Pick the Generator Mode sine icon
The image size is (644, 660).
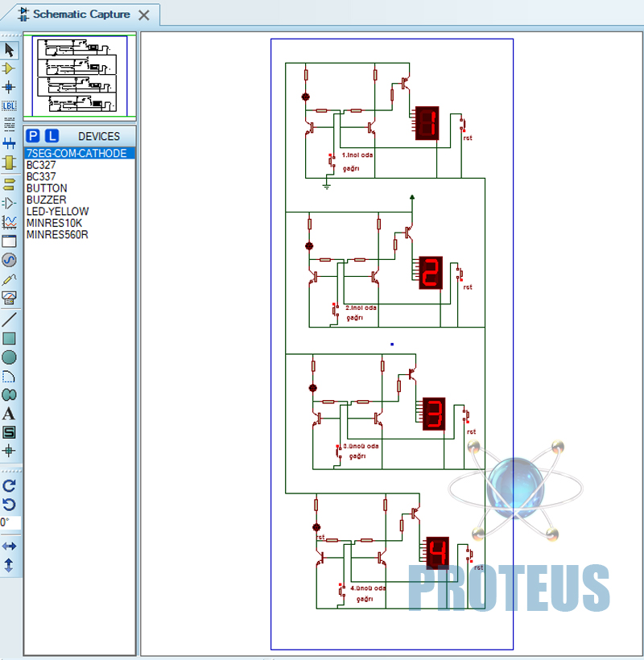tap(9, 260)
